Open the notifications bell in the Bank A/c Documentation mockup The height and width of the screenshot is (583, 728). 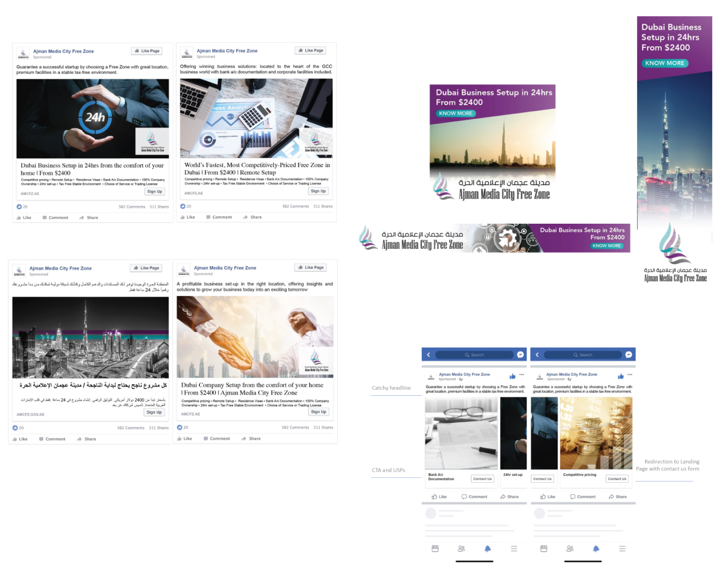[x=488, y=549]
